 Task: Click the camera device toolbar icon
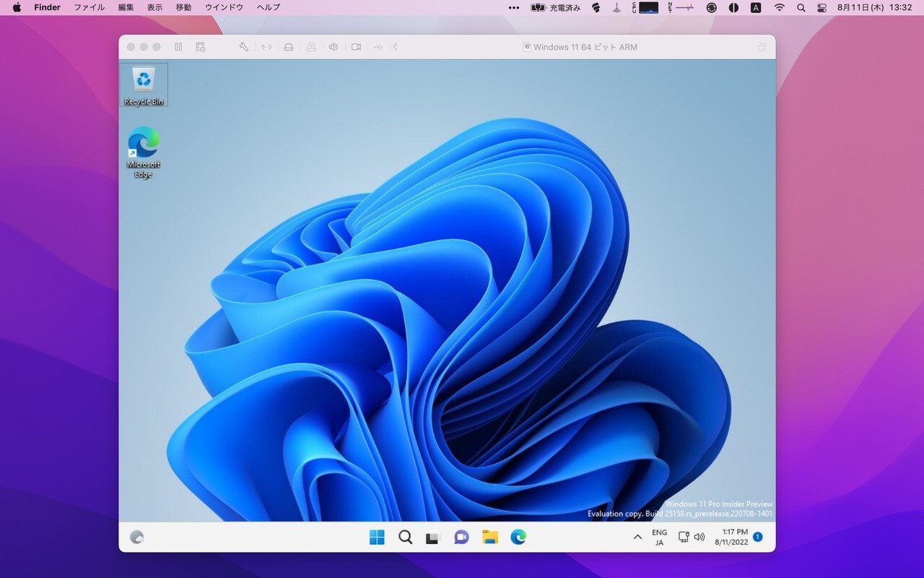tap(356, 47)
